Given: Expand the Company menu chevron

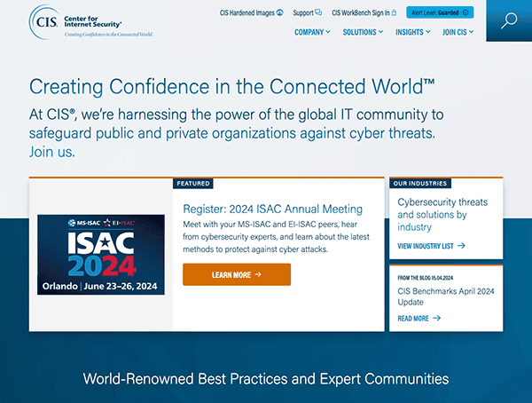Looking at the screenshot, I should pyautogui.click(x=328, y=32).
